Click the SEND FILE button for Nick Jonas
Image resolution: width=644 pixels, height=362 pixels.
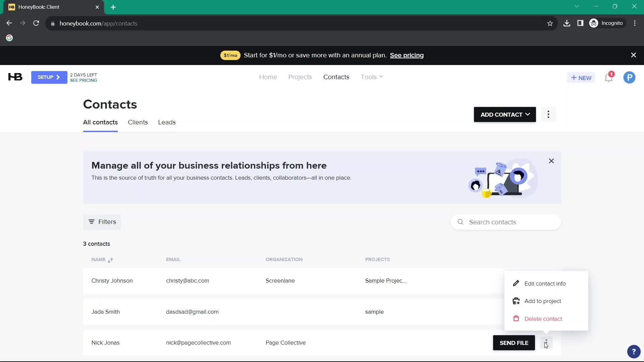[515, 343]
